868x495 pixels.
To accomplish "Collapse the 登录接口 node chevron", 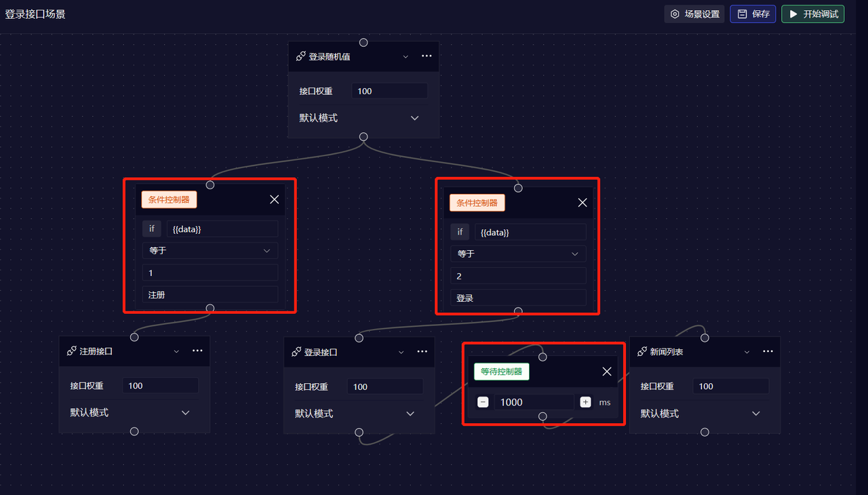I will coord(401,353).
